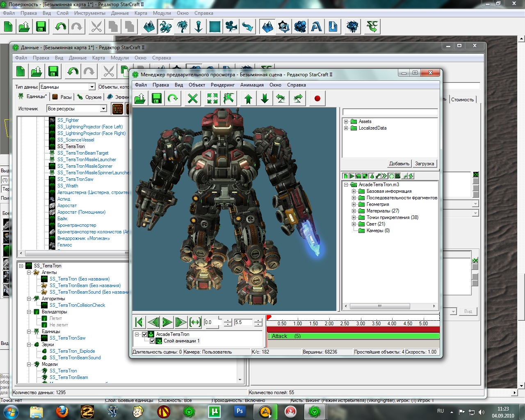Open 'Модули' menu in the main editor window
This screenshot has width=525, height=420.
(x=162, y=13)
